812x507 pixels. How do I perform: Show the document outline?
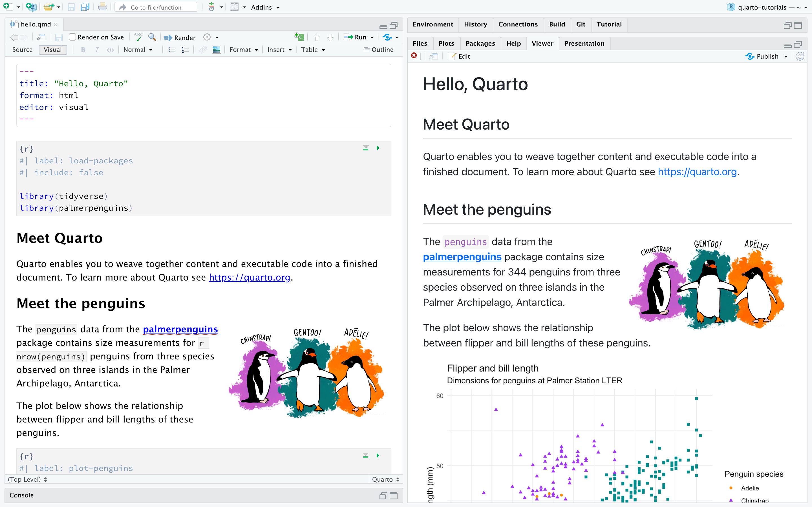pos(378,50)
